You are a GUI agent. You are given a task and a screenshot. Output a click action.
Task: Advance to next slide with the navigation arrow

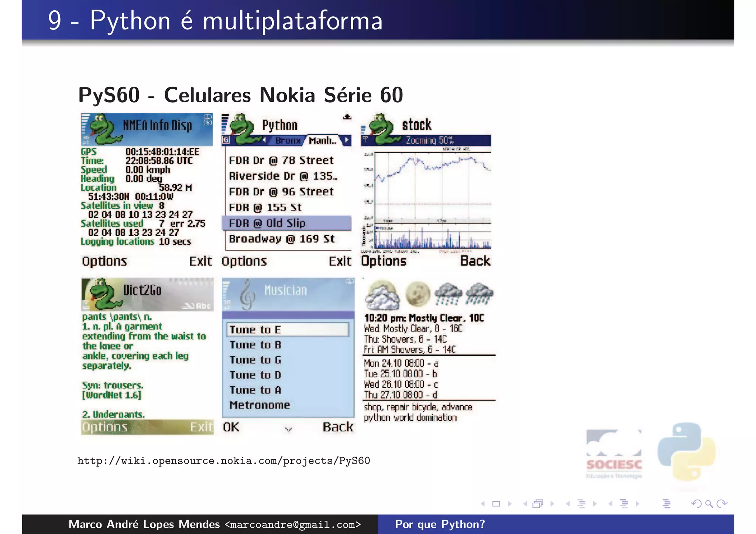click(x=510, y=504)
